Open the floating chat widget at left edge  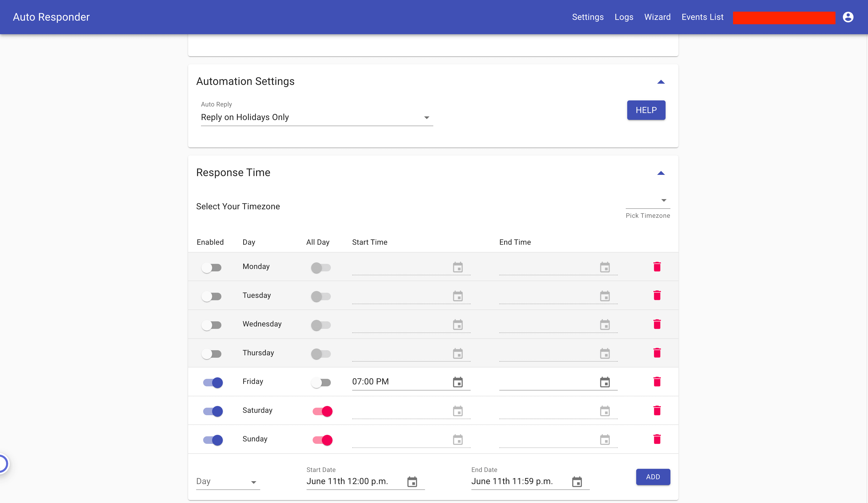click(3, 464)
